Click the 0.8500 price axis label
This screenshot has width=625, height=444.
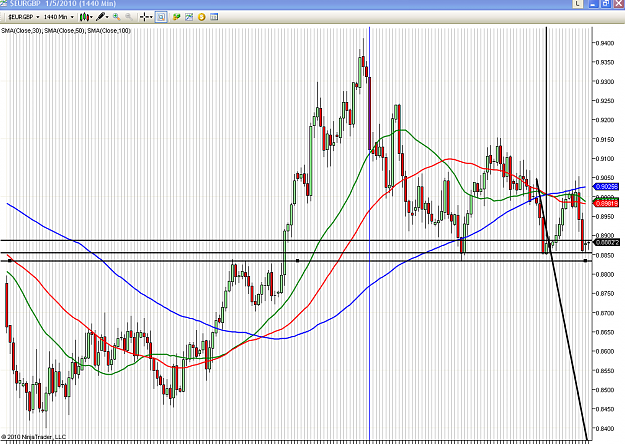coord(605,390)
